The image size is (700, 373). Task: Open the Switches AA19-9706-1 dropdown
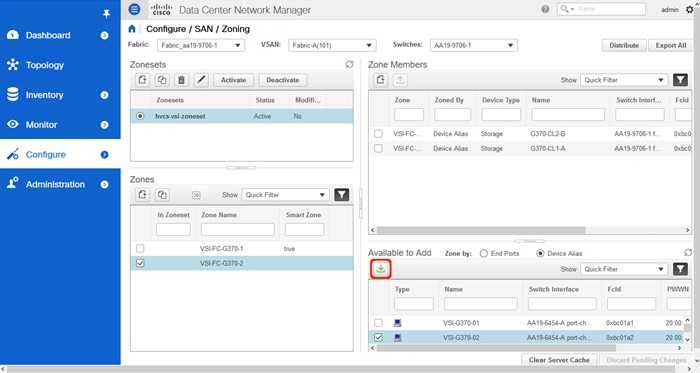coord(474,46)
